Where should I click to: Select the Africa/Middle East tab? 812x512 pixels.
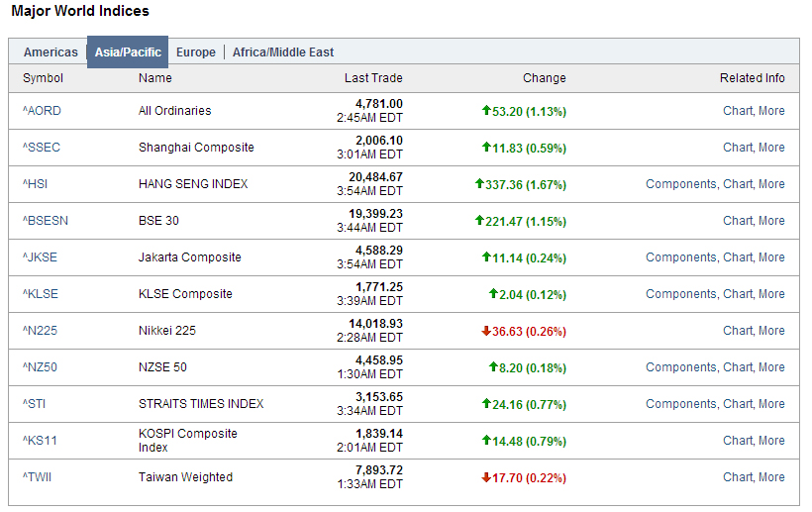[x=283, y=52]
